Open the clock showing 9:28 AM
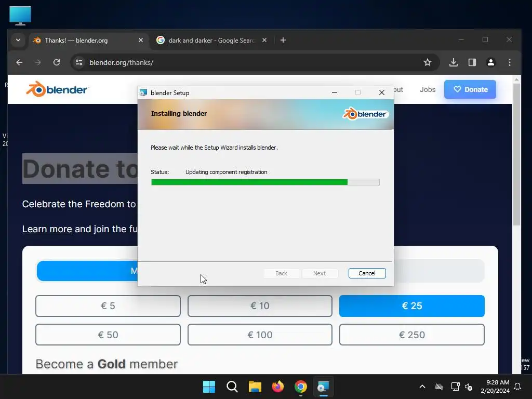Screen dimensions: 532x399 tap(495, 387)
